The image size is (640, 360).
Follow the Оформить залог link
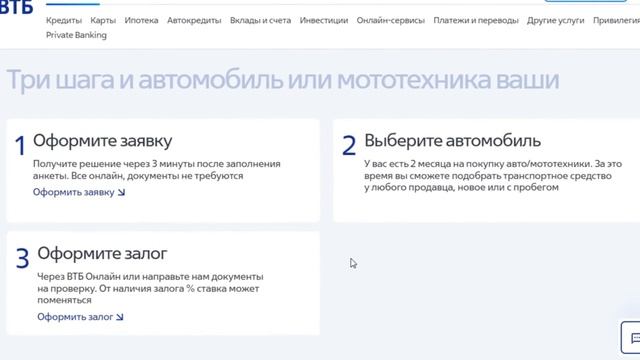pos(80,317)
